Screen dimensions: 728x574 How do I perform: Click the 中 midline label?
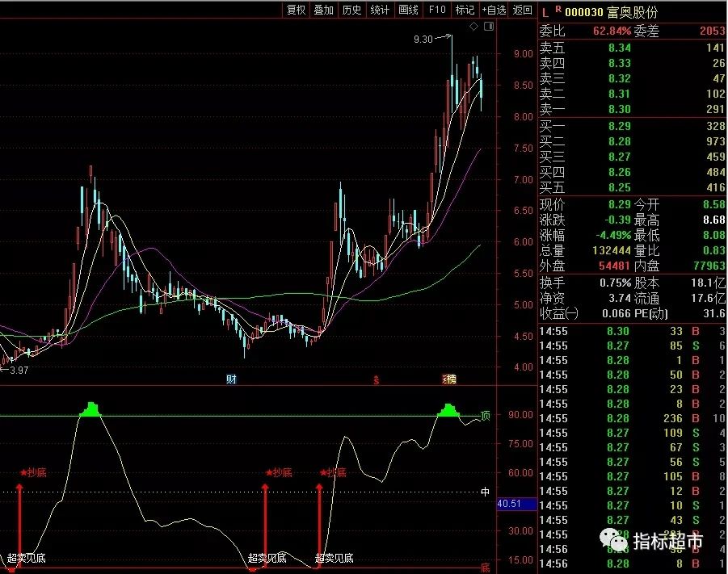485,492
